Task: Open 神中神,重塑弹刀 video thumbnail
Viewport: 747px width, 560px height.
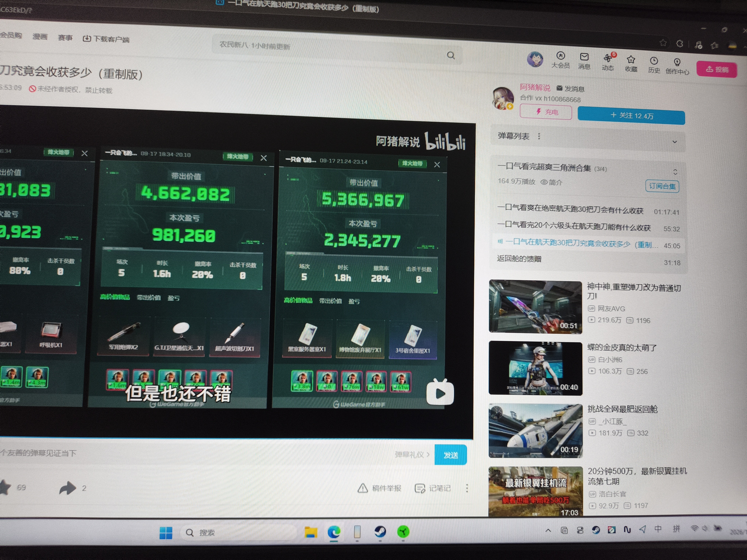Action: (536, 306)
